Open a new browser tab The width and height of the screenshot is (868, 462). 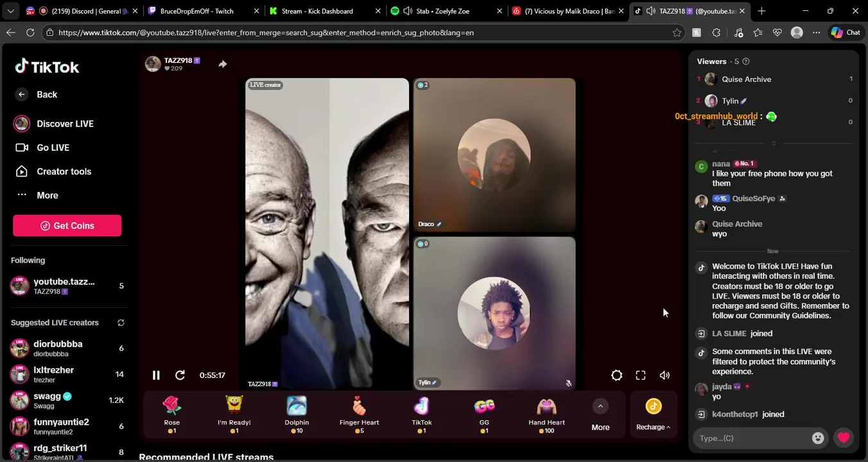pos(761,11)
